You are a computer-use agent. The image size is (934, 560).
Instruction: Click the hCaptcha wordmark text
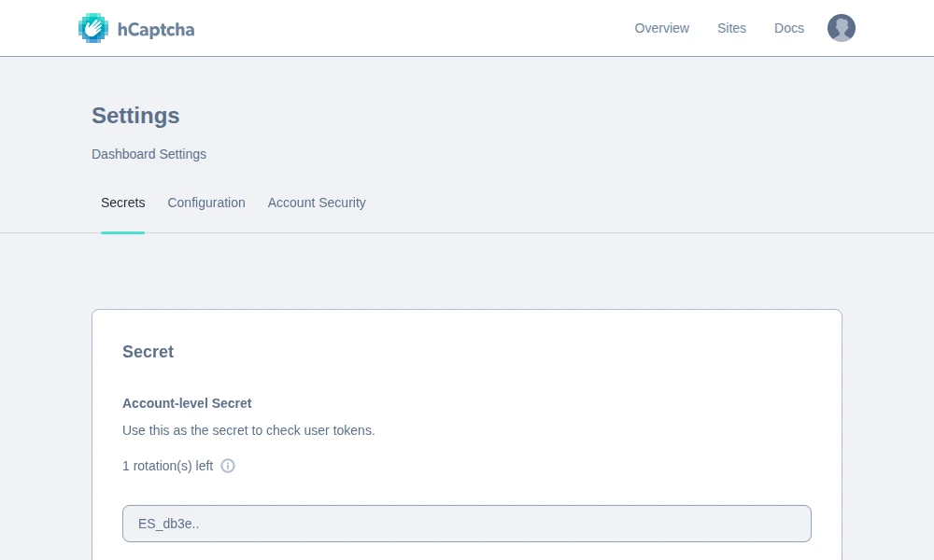[x=156, y=29]
